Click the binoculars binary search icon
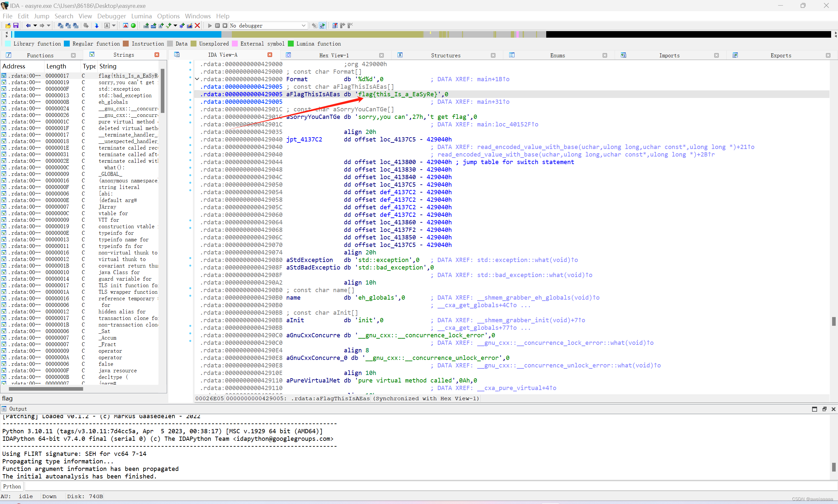The width and height of the screenshot is (838, 504). tap(76, 26)
